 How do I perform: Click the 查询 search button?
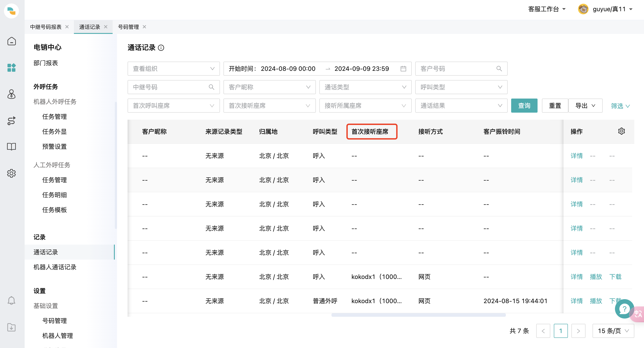tap(524, 106)
